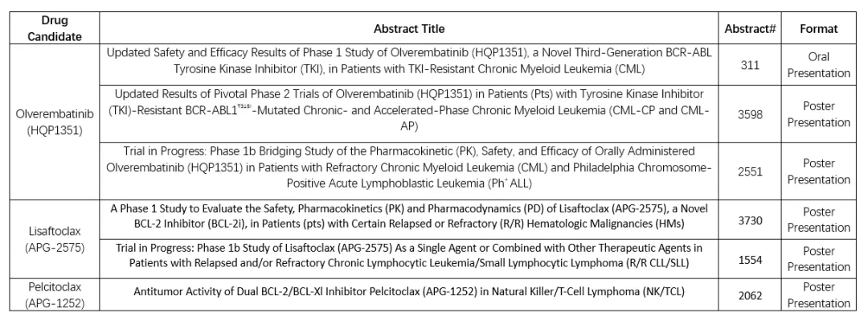Click the Drug Candidate column header

click(x=55, y=28)
